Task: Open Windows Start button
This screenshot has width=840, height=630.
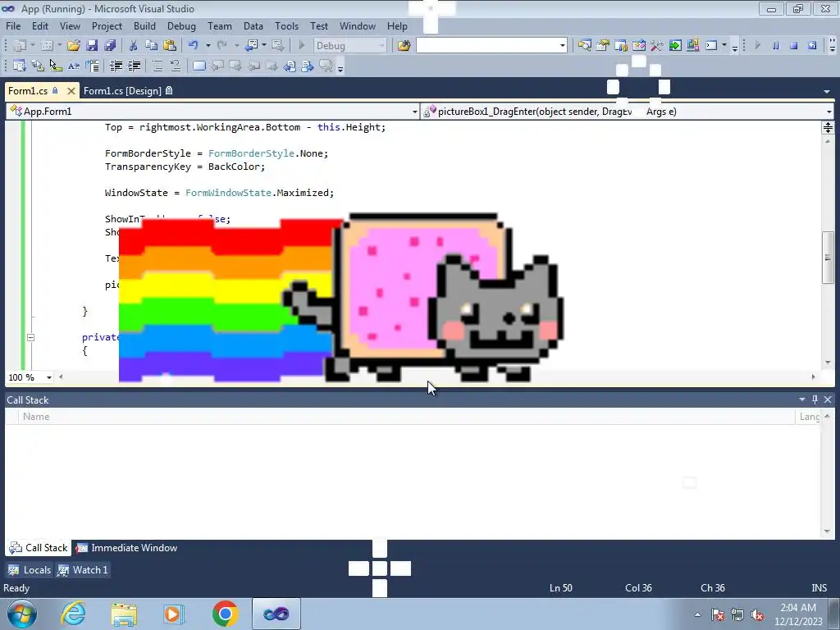Action: click(x=22, y=614)
